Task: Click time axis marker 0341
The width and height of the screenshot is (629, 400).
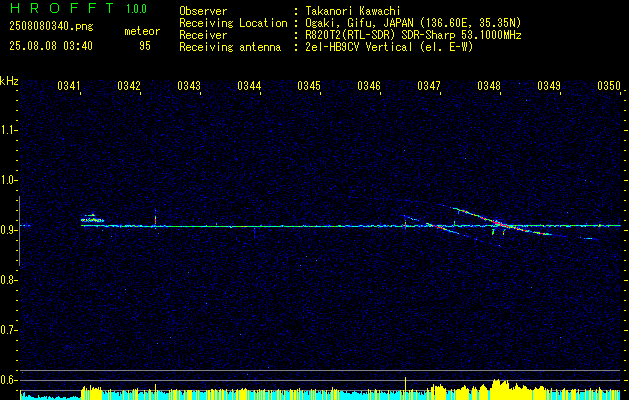Action: 69,85
